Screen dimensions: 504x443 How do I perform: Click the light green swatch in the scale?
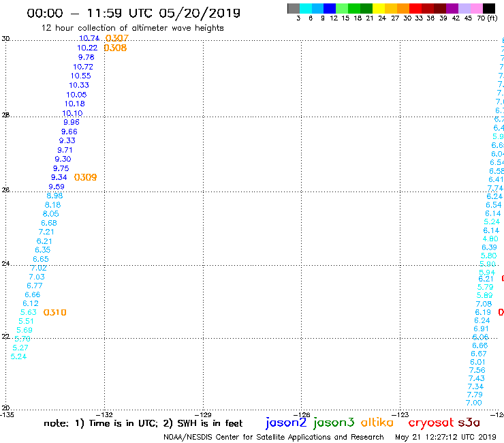tap(342, 8)
